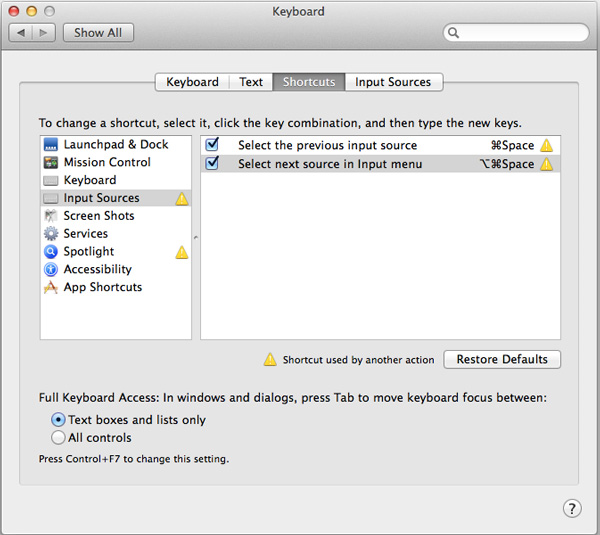This screenshot has width=600, height=535.
Task: Select Text boxes and lists only radio
Action: click(x=58, y=420)
